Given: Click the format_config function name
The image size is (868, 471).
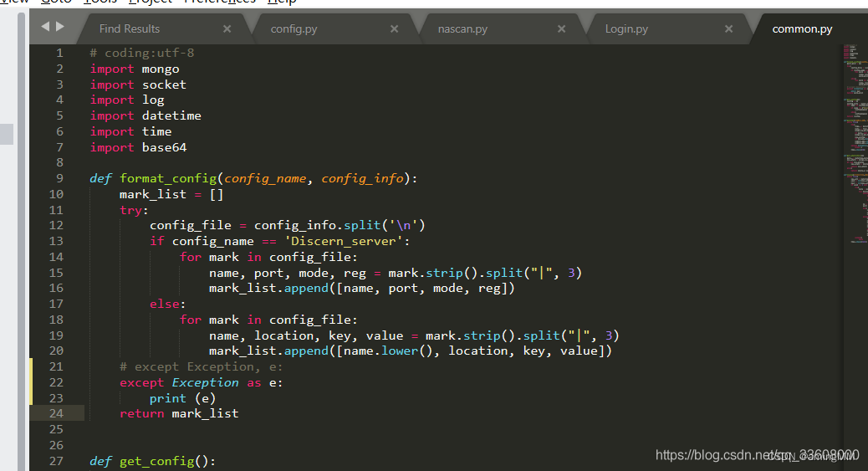Looking at the screenshot, I should click(168, 178).
